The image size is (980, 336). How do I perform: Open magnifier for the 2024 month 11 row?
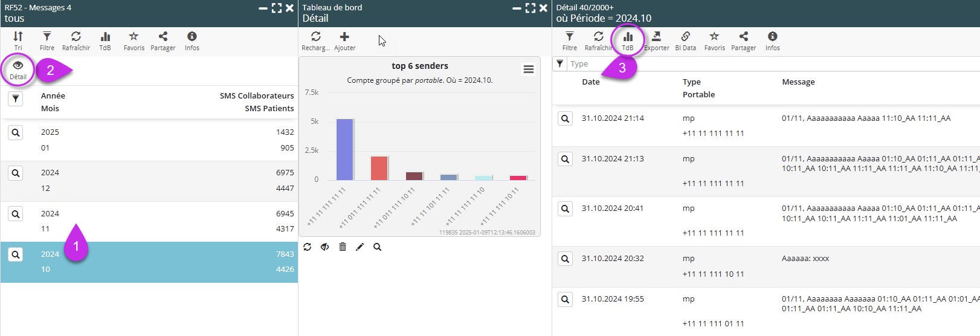pos(16,214)
